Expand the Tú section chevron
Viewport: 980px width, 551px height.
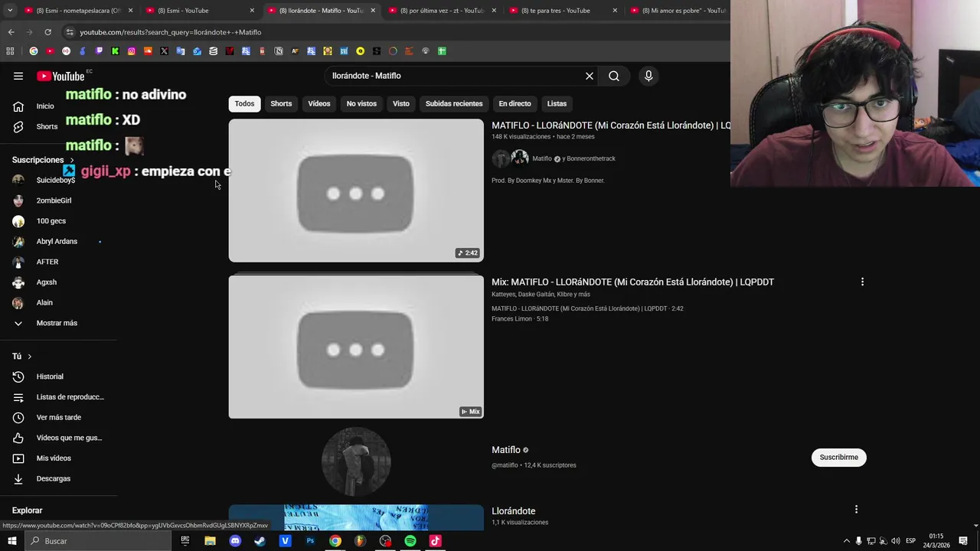point(30,357)
